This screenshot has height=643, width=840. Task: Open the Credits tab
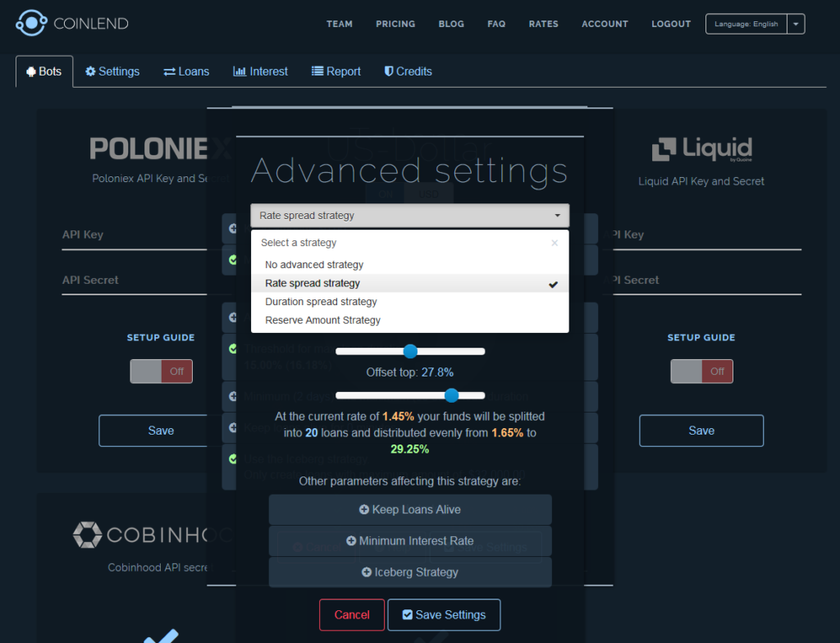409,71
